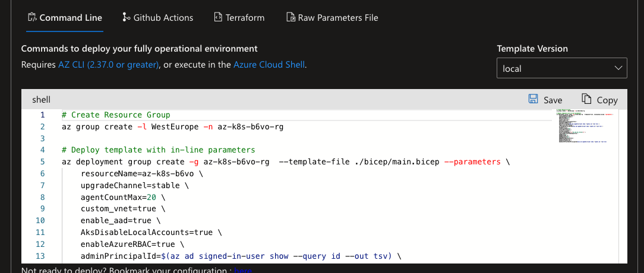Open the Terraform tab
This screenshot has width=644, height=273.
tap(239, 18)
